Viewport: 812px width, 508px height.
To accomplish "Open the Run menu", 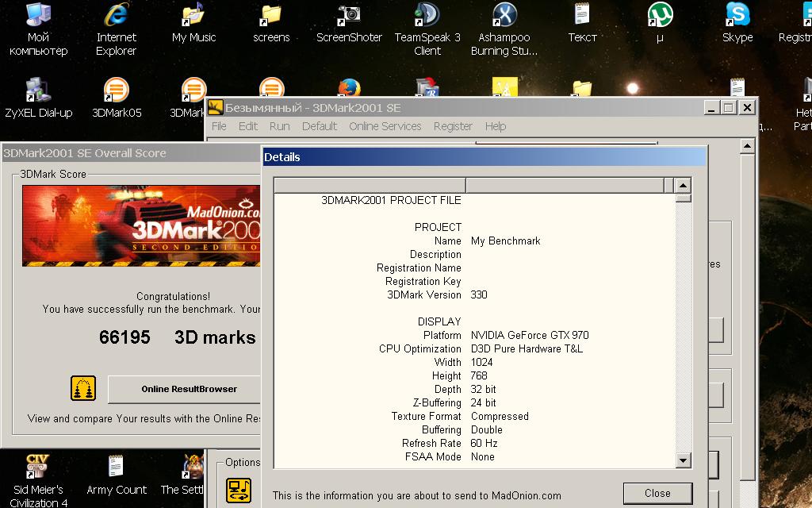I will pyautogui.click(x=279, y=126).
